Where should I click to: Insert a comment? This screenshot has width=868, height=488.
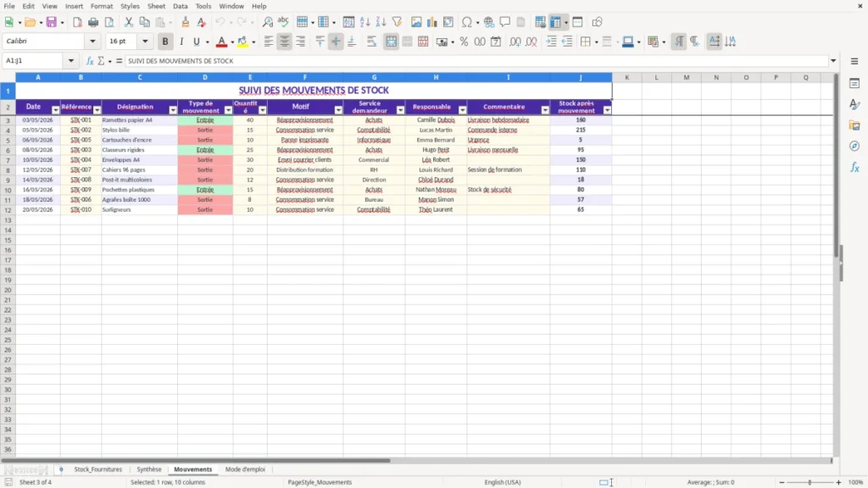pos(505,22)
